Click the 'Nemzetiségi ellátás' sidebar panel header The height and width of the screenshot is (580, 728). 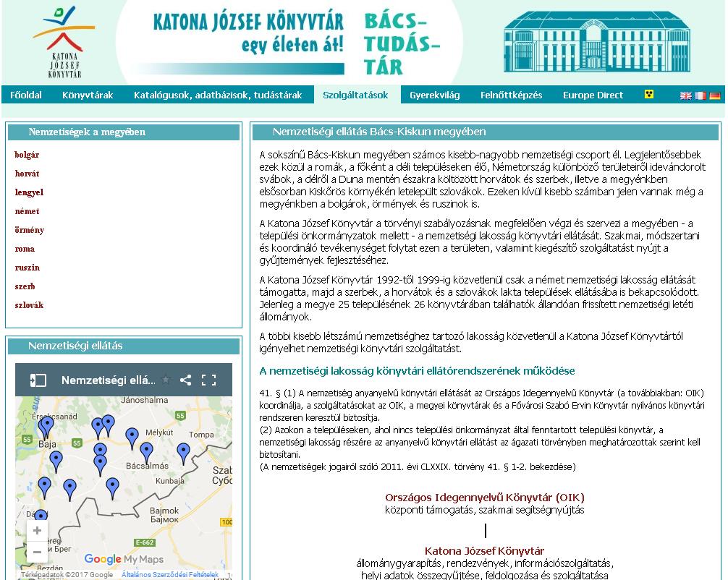(124, 346)
